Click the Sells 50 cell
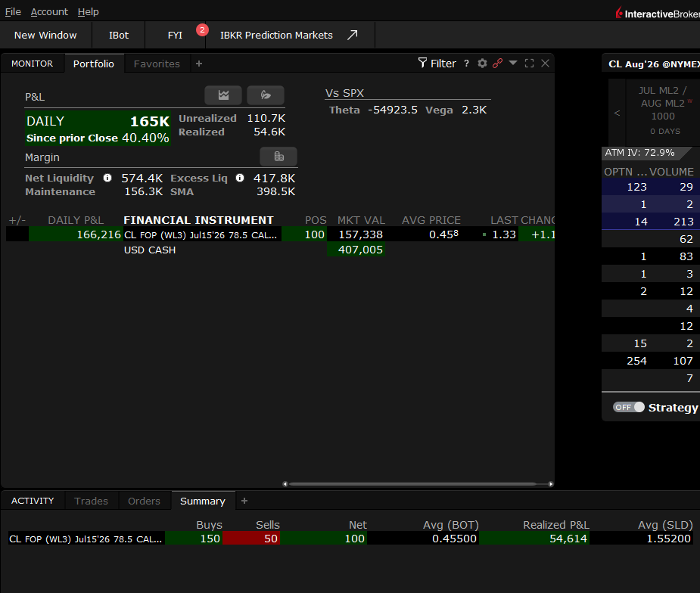Screen dimensions: 700x593 pyautogui.click(x=251, y=539)
